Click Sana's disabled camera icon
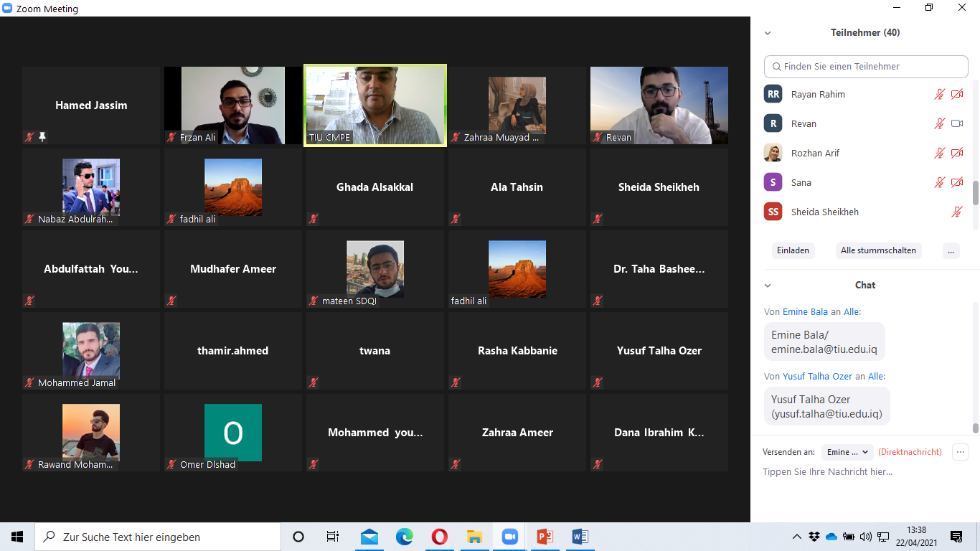 pos(957,182)
